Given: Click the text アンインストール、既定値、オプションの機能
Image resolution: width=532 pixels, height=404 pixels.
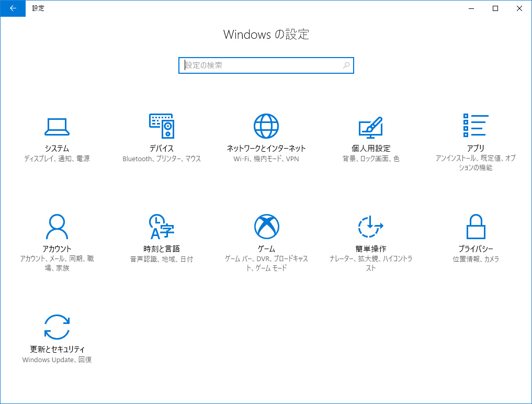Looking at the screenshot, I should 476,163.
